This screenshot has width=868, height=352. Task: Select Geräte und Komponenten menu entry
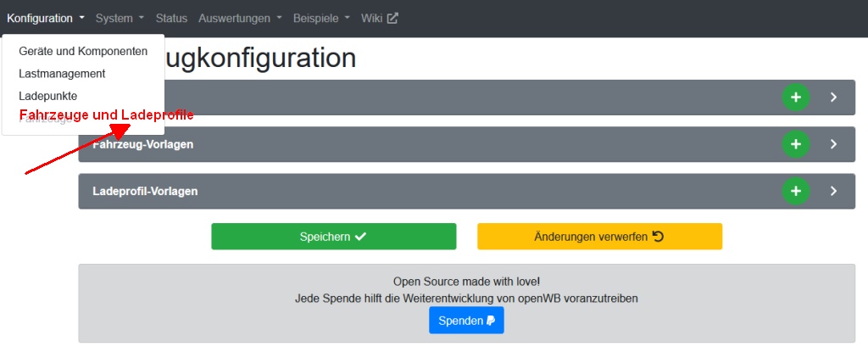click(83, 51)
